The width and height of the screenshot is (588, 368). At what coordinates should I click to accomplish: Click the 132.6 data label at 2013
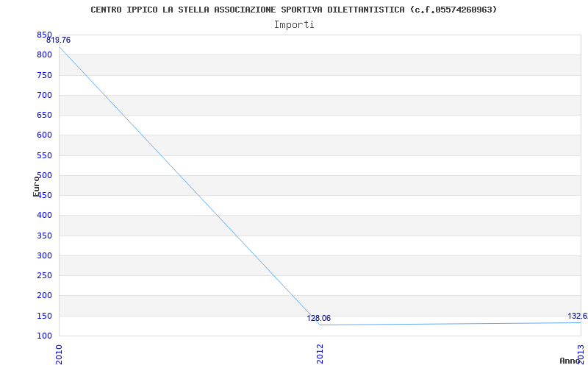(x=578, y=316)
